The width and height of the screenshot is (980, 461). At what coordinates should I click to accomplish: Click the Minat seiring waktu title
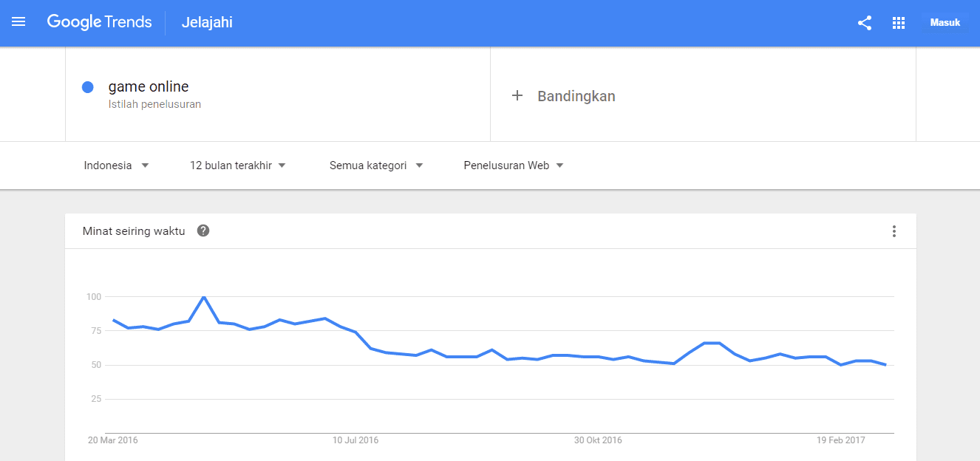coord(134,231)
